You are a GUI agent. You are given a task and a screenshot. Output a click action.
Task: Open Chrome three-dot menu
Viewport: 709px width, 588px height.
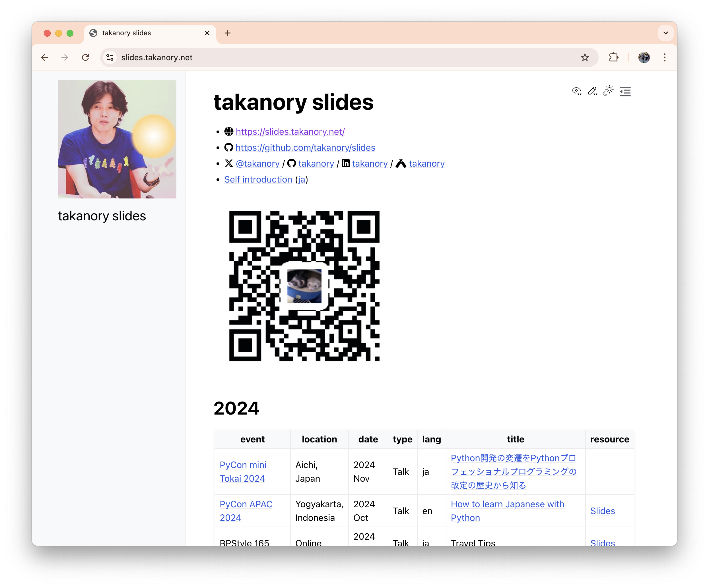664,58
